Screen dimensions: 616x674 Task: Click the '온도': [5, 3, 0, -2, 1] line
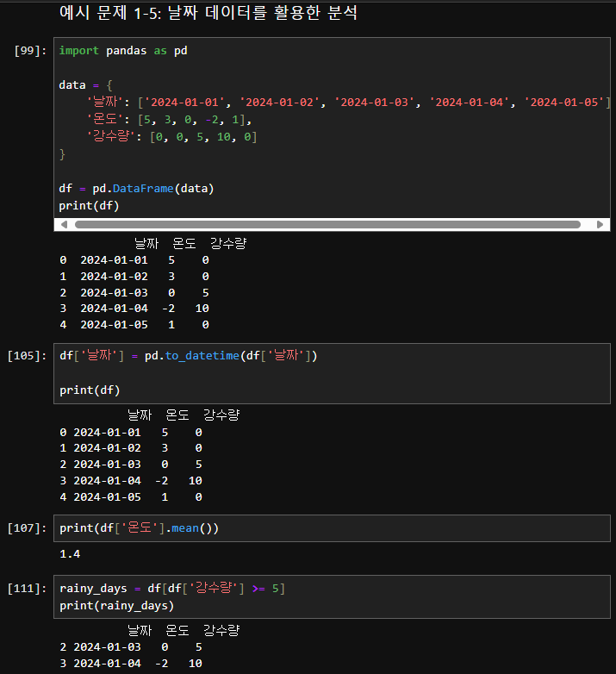169,120
